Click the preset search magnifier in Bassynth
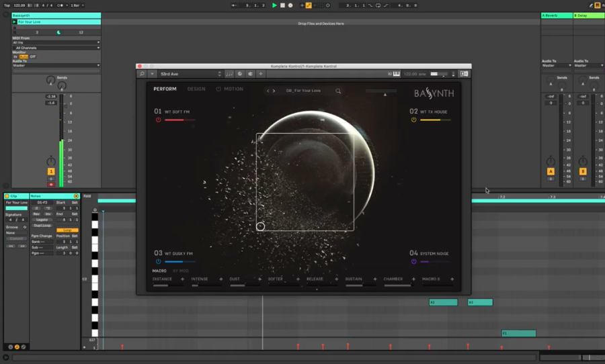Viewport: 605px width, 364px height. (x=338, y=91)
